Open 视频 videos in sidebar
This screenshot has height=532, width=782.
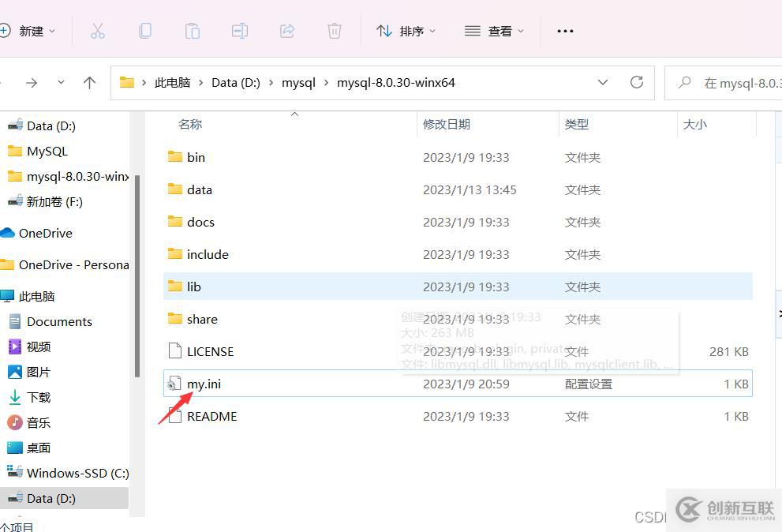tap(29, 347)
